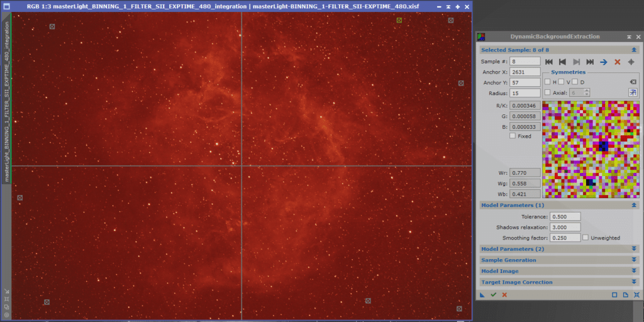
Task: Click the Smoothing factor field
Action: click(x=565, y=238)
